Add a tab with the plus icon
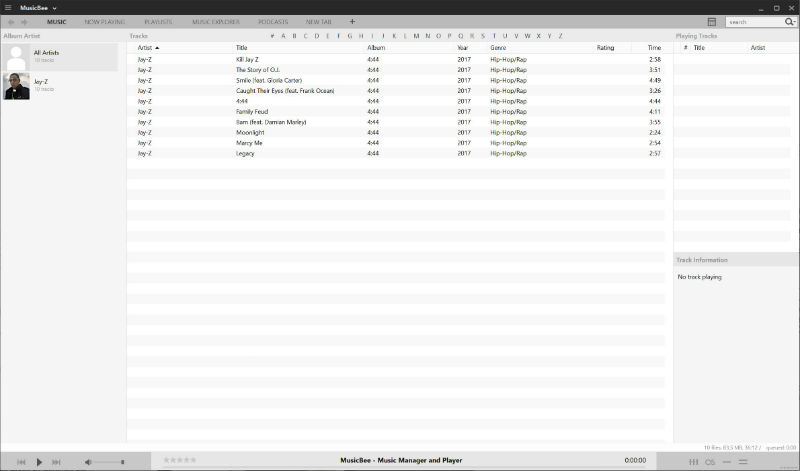Viewport: 800px width, 471px height. 352,21
